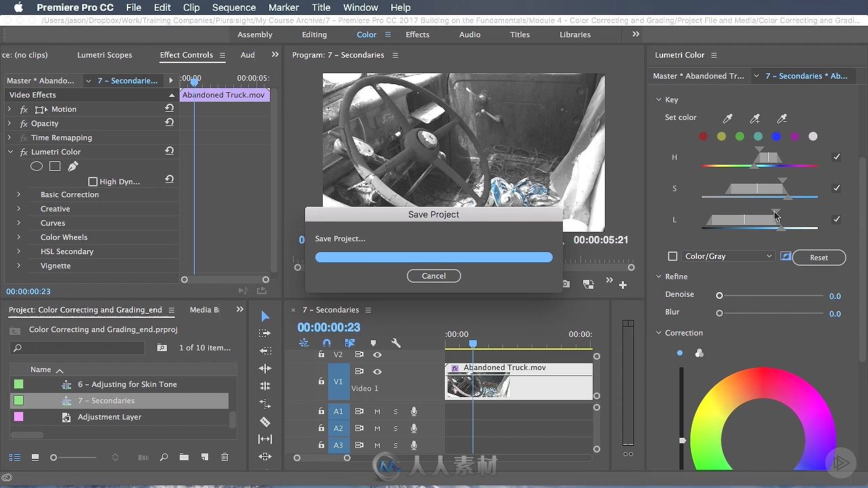Image resolution: width=868 pixels, height=488 pixels.
Task: Cancel the Save Project dialog
Action: coord(434,276)
